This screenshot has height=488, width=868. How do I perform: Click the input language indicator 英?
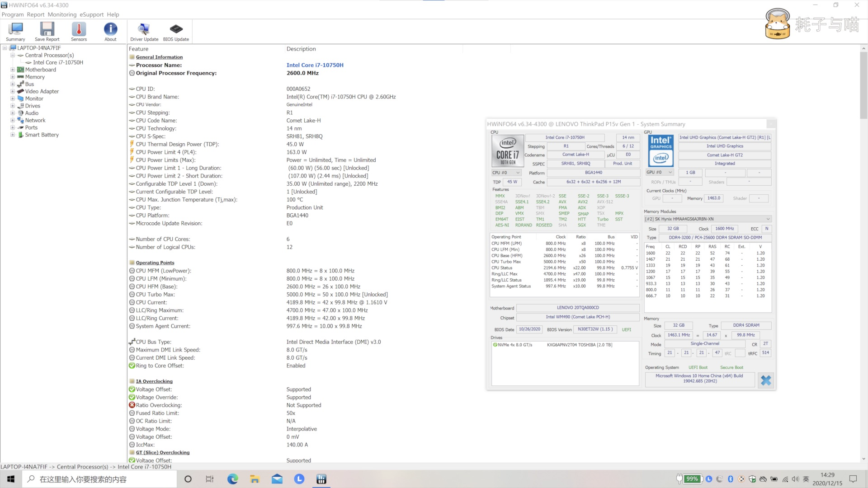806,479
